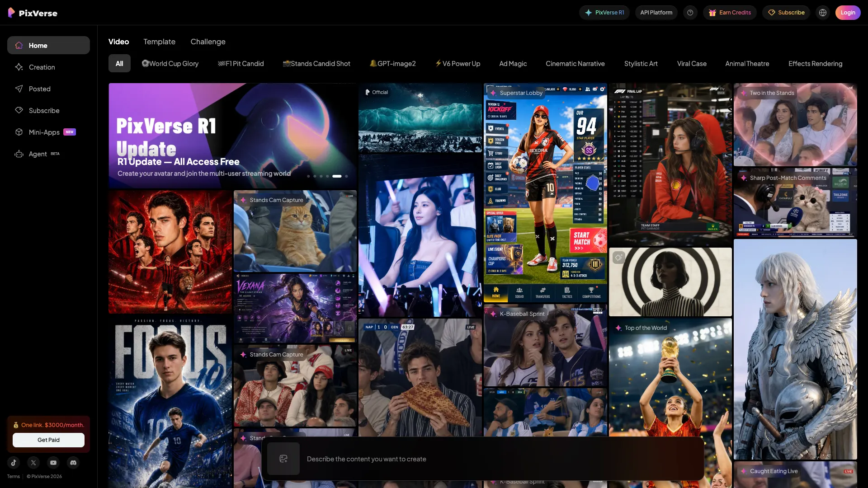Go to Home in the sidebar
The height and width of the screenshot is (488, 868).
pyautogui.click(x=48, y=45)
